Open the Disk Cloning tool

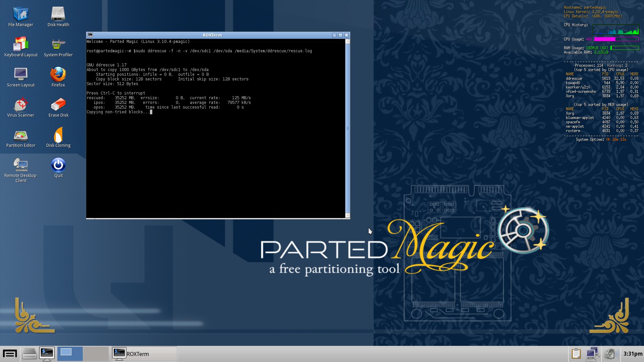[58, 135]
